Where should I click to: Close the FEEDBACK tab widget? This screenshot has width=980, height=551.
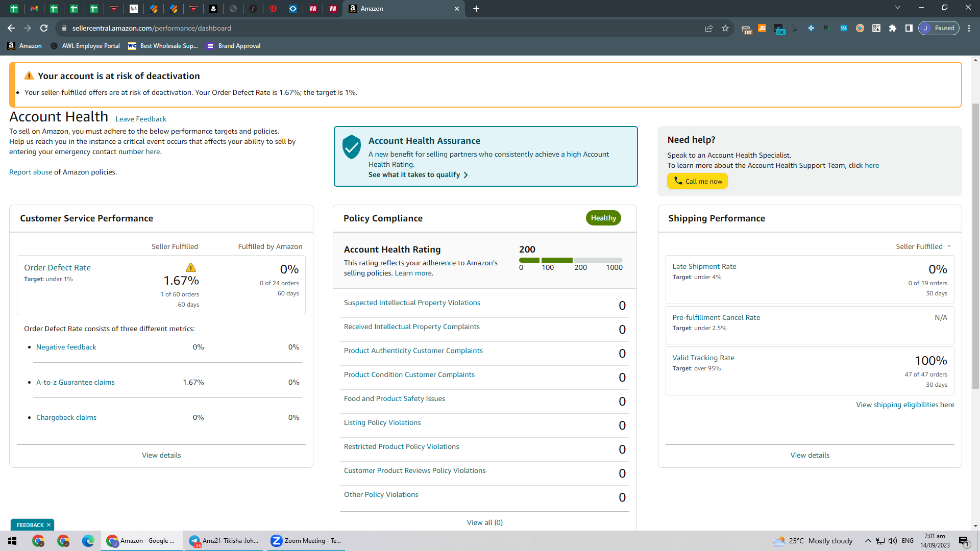pos(49,525)
